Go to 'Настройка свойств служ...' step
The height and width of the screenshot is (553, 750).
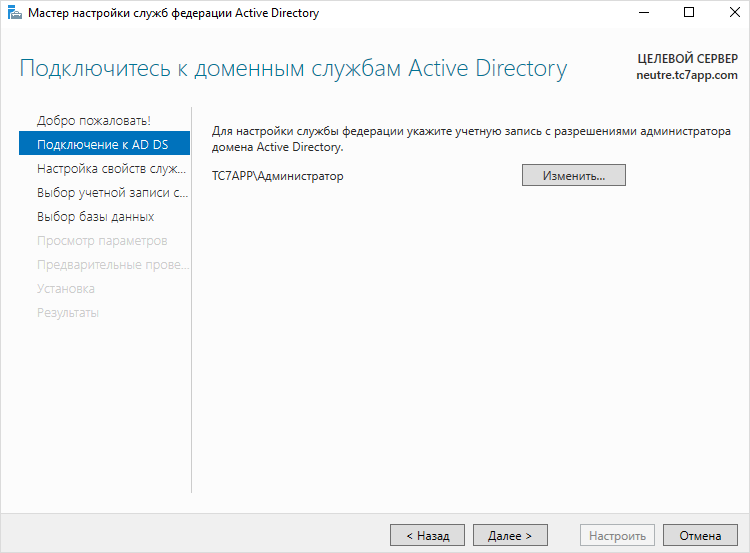click(x=111, y=168)
